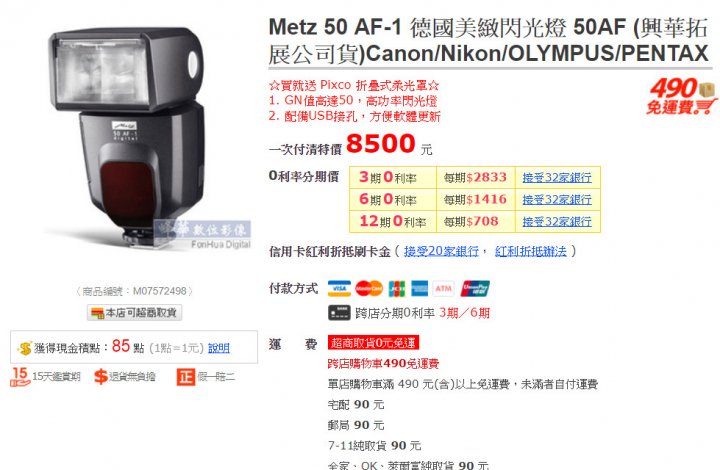Image resolution: width=720 pixels, height=470 pixels.
Task: Open 接受32家銀行 link for 12期
Action: point(557,221)
